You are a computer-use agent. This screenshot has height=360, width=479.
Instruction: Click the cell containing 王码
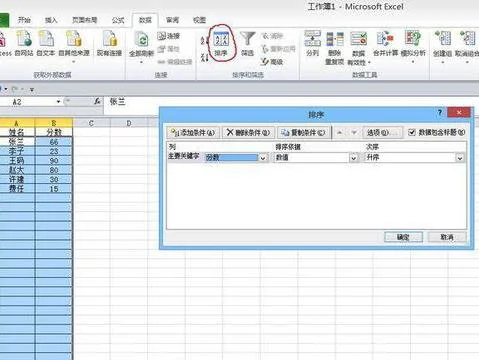17,161
